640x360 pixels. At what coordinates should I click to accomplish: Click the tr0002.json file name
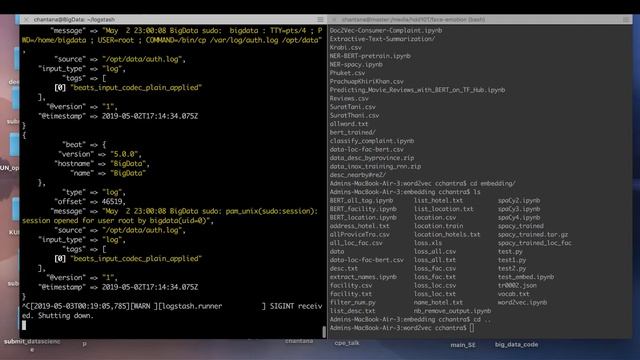pyautogui.click(x=517, y=285)
